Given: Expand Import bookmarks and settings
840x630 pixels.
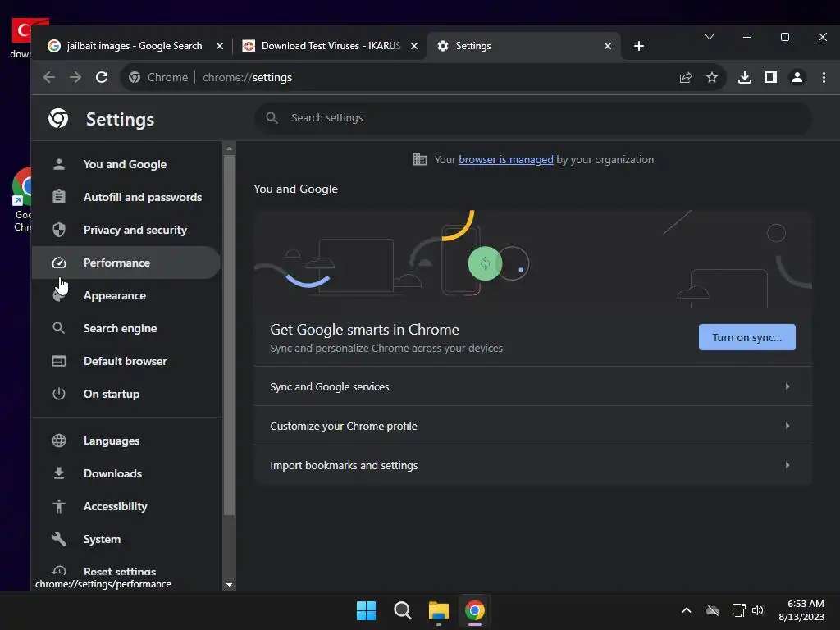Looking at the screenshot, I should point(533,465).
